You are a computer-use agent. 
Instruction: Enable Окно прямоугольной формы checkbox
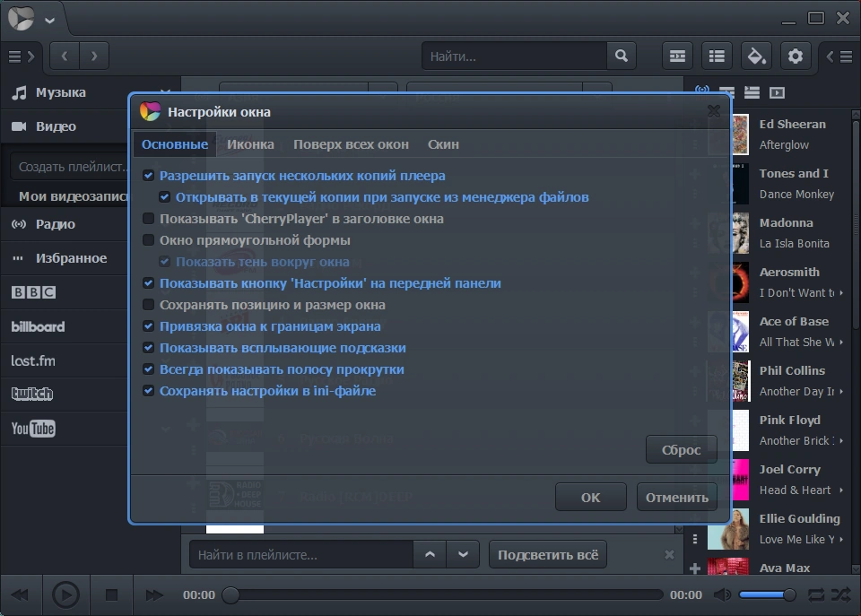[148, 240]
